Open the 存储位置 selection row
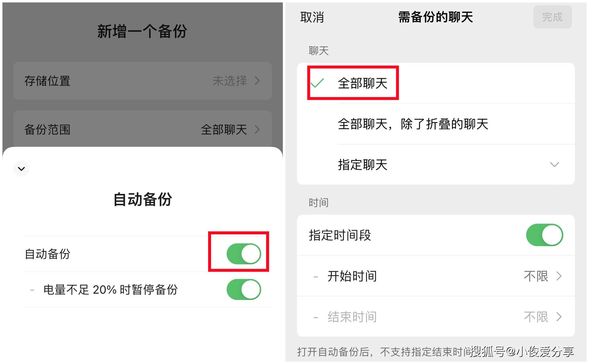 coord(143,81)
